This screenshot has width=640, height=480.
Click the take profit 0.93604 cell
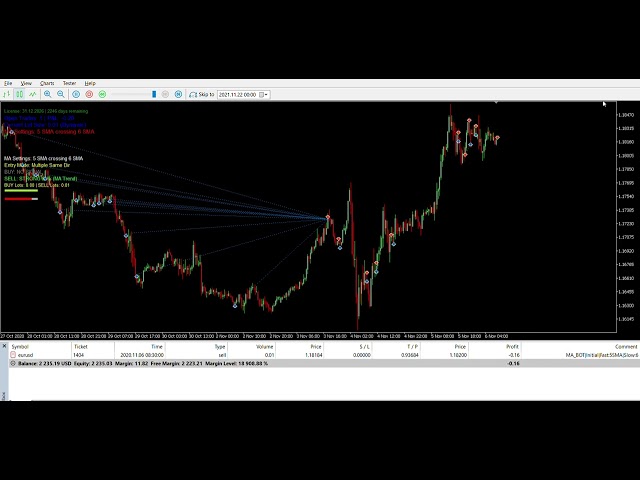pyautogui.click(x=409, y=355)
